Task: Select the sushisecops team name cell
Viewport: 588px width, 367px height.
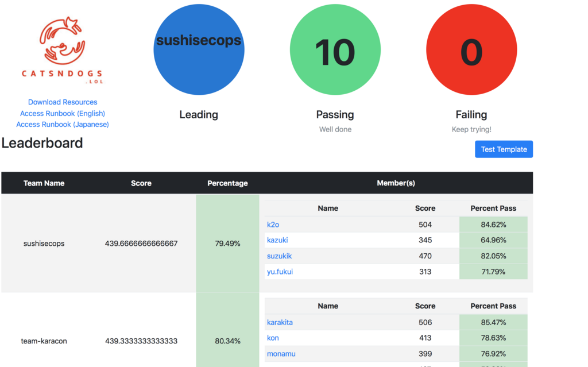Action: [44, 243]
